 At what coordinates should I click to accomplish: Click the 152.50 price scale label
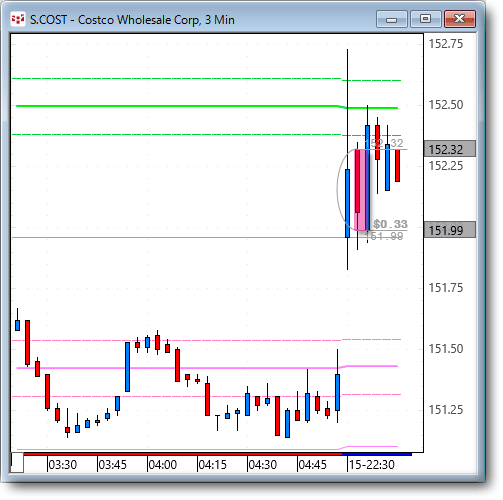click(x=446, y=105)
